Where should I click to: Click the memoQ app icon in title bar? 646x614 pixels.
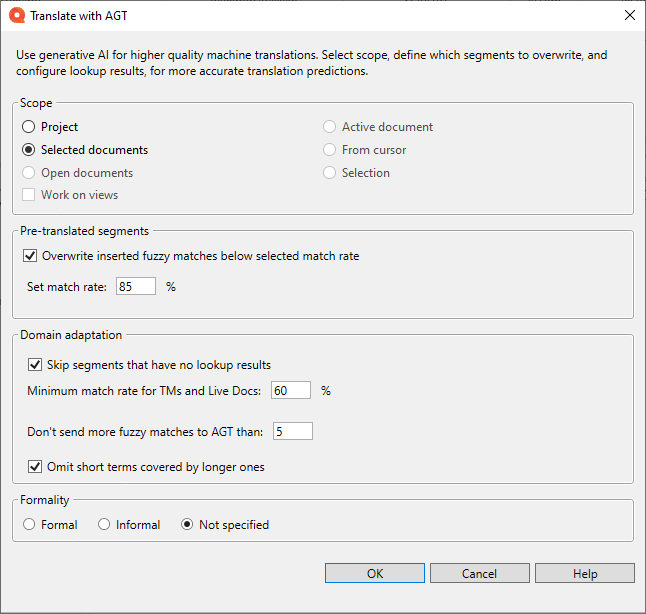[17, 16]
